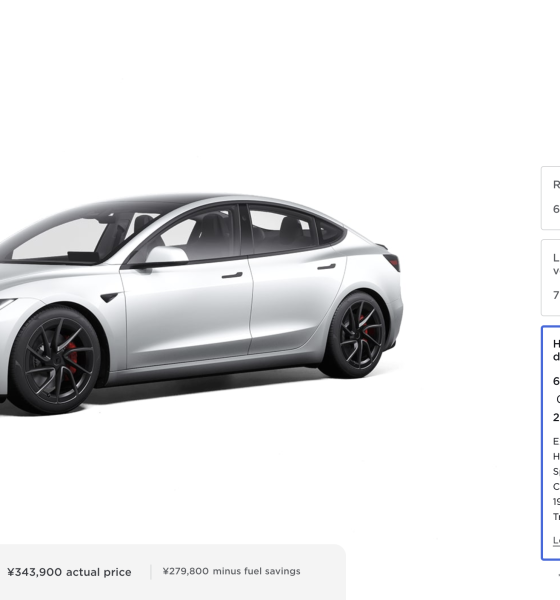This screenshot has width=560, height=600.
Task: Click the rear taillight of the car
Action: pos(392,262)
